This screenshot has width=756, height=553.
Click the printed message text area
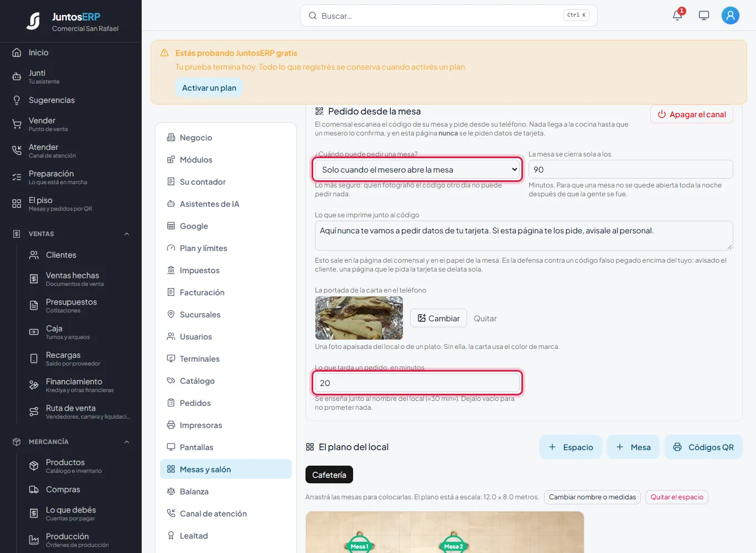click(524, 236)
